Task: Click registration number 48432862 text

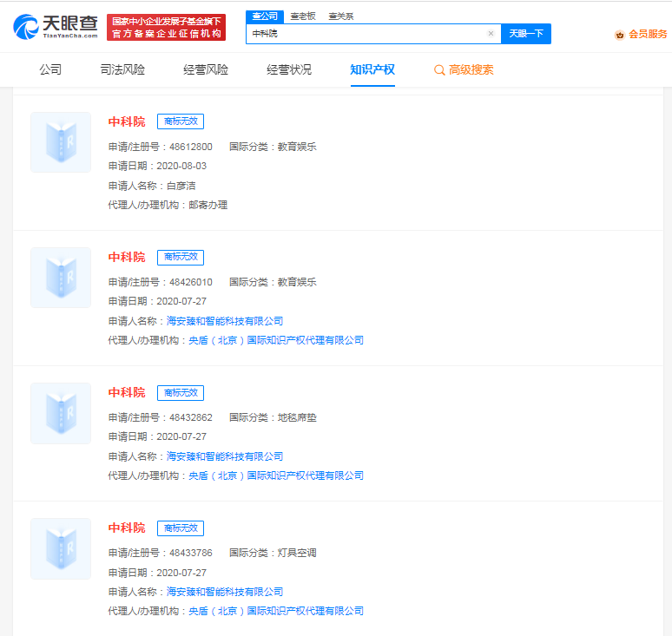Action: click(x=191, y=417)
